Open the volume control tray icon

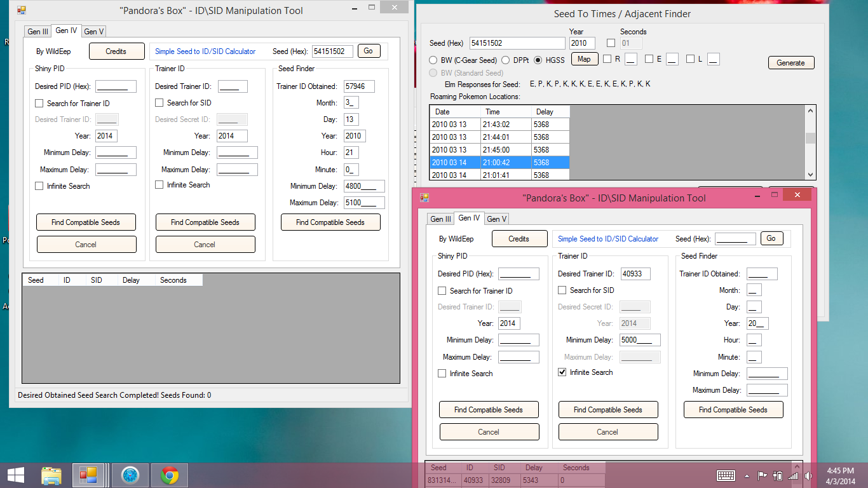click(808, 475)
